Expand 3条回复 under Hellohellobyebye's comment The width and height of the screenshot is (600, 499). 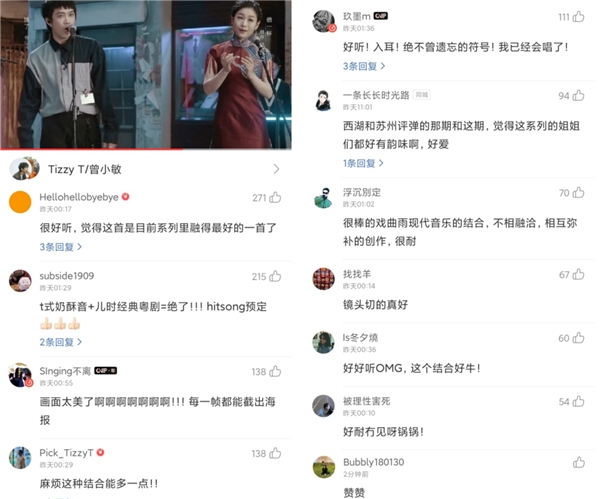(60, 247)
